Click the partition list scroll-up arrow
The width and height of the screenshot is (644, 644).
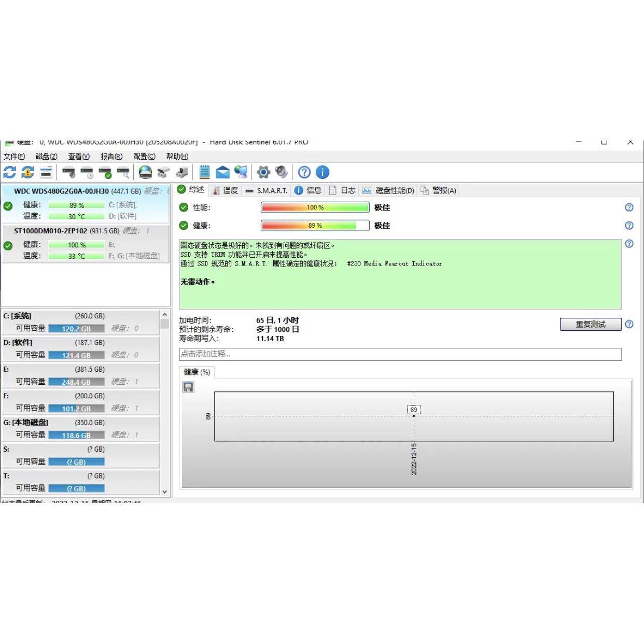(165, 314)
